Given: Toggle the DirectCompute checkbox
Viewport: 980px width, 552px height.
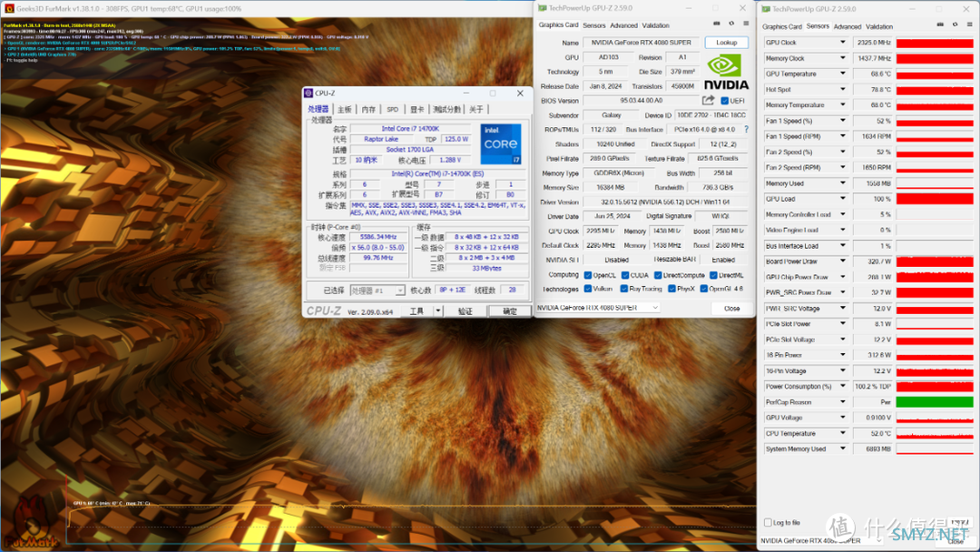Looking at the screenshot, I should 658,275.
